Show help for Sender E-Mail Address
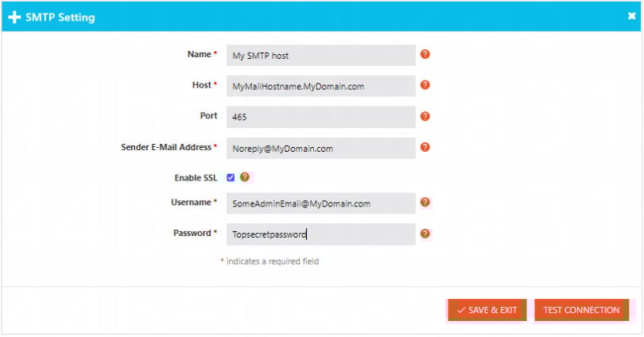Image resolution: width=644 pixels, height=337 pixels. pos(425,147)
